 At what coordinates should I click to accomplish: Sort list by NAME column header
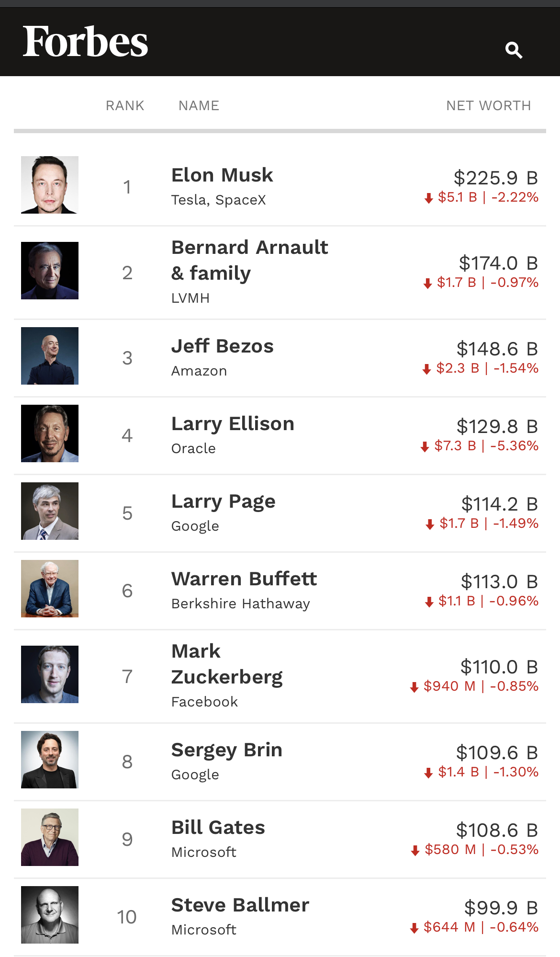[199, 105]
